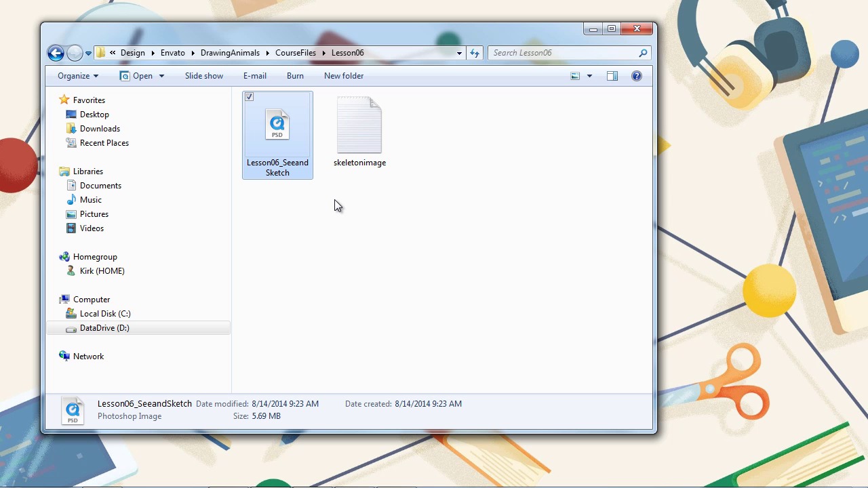Click the skeletonimage file name label
This screenshot has width=868, height=488.
point(359,163)
